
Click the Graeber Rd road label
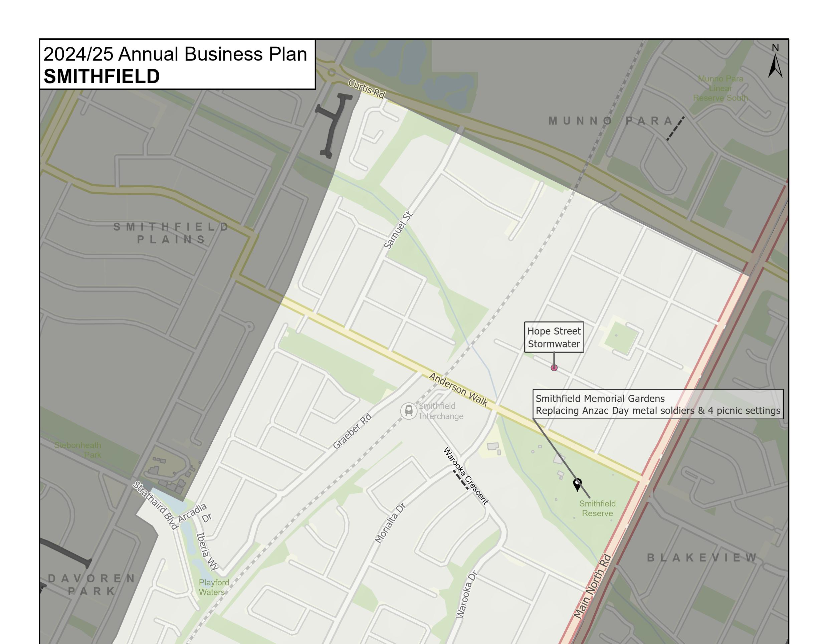tap(352, 432)
